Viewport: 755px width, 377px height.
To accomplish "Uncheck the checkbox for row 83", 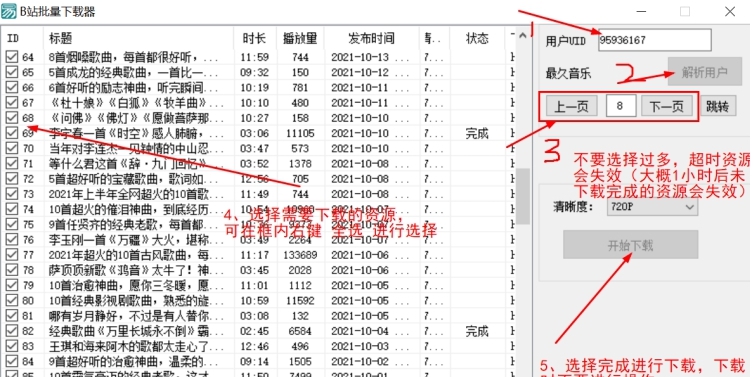I will [x=12, y=346].
